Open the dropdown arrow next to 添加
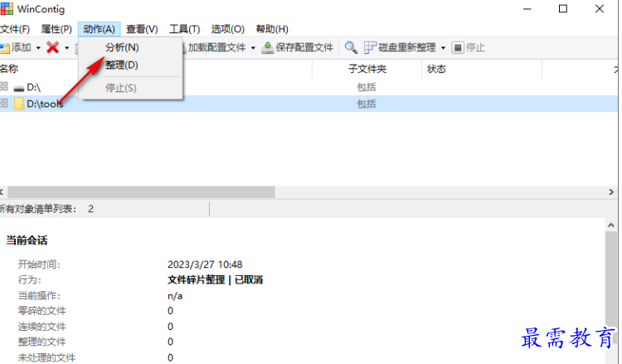 point(38,48)
